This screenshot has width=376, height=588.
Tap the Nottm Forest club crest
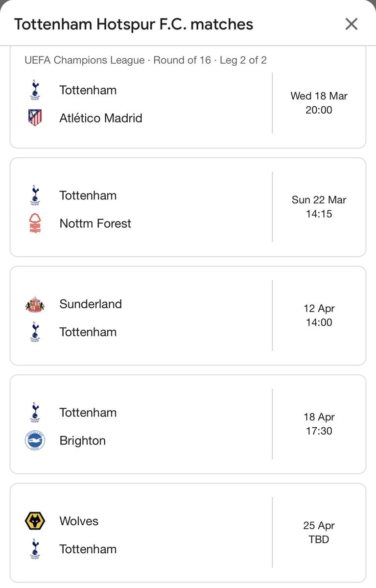[x=35, y=223]
